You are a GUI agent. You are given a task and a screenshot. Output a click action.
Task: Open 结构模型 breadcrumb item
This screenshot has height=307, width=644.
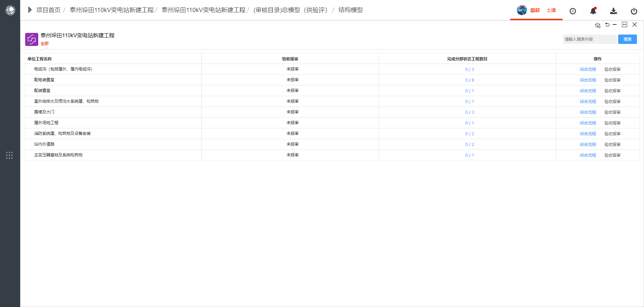tap(351, 10)
